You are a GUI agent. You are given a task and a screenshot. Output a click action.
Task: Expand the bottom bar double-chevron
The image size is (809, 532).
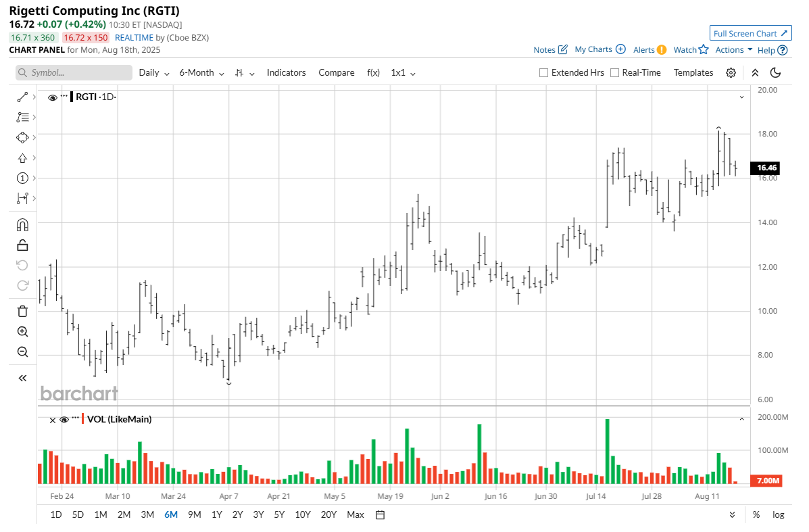pos(732,514)
